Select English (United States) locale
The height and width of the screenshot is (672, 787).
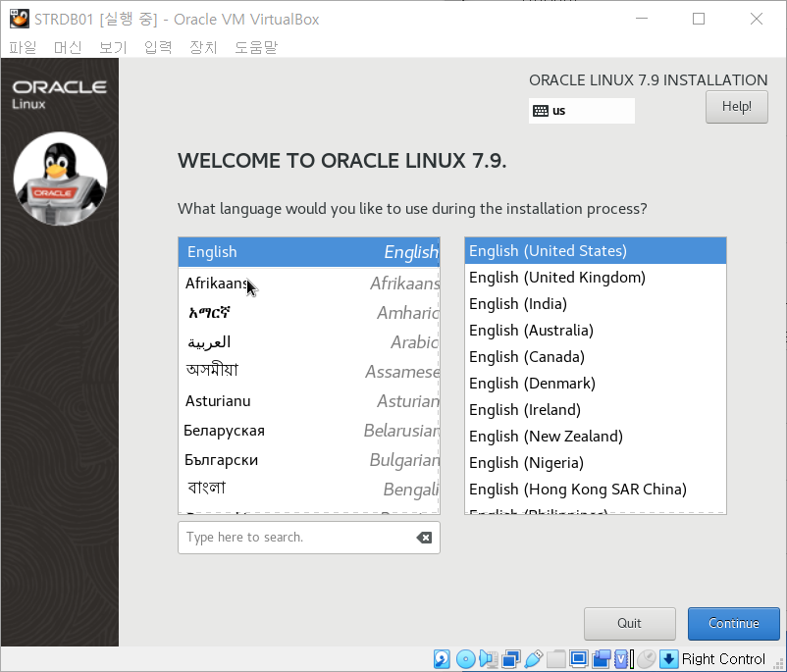click(596, 251)
